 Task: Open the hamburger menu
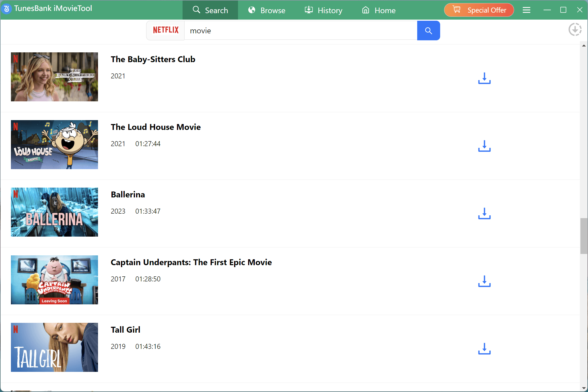pyautogui.click(x=526, y=10)
